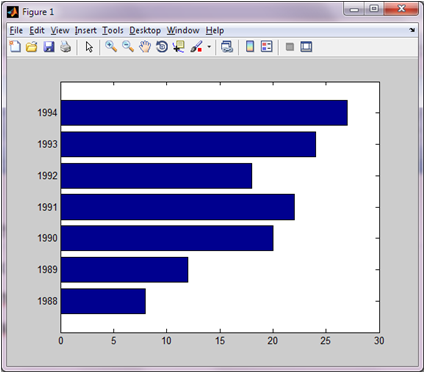Click the 1993 y-axis label
This screenshot has width=425, height=373.
47,144
